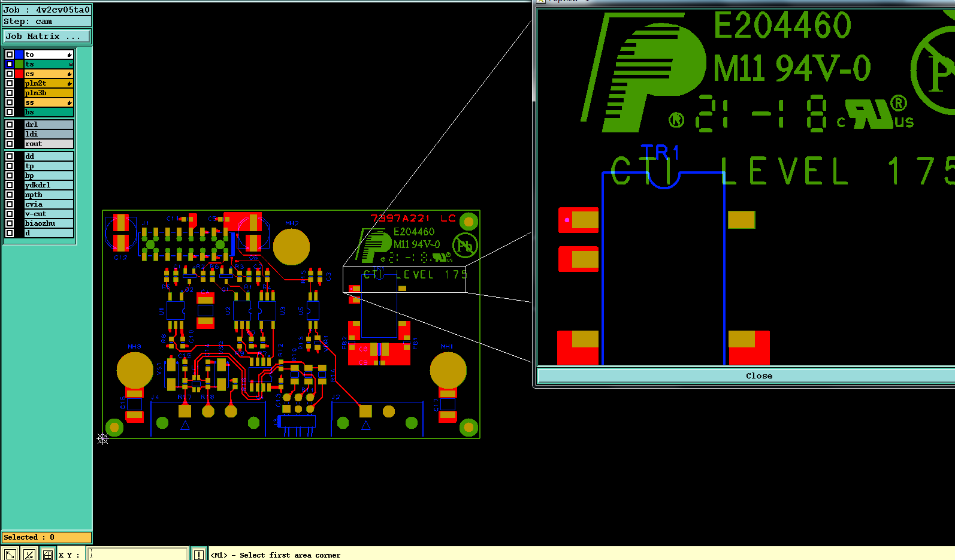Check the rout layer checkbox
This screenshot has height=560, width=955.
click(10, 144)
